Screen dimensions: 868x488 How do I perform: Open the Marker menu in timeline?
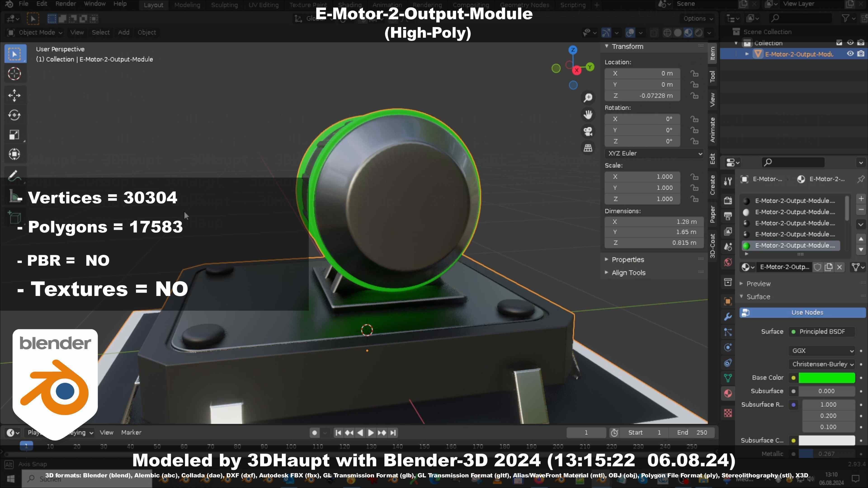131,432
